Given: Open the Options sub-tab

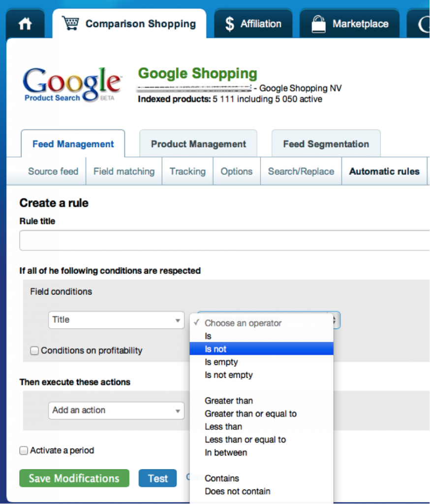Looking at the screenshot, I should 237,171.
